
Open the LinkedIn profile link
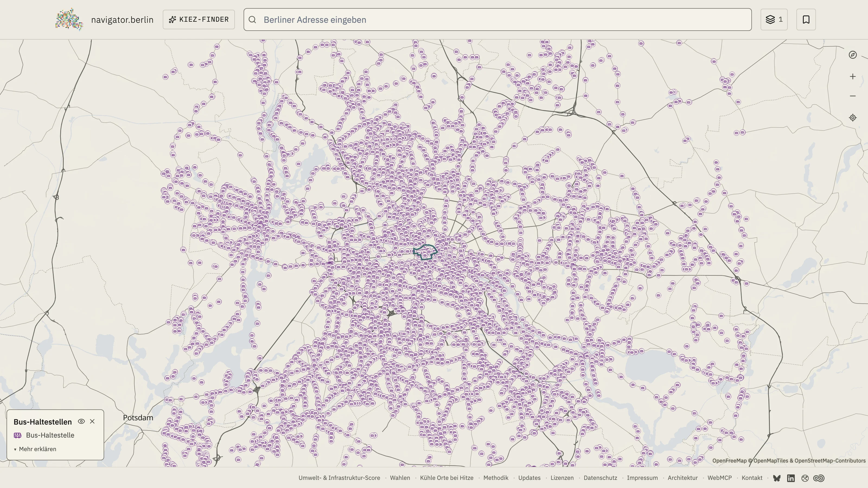791,478
